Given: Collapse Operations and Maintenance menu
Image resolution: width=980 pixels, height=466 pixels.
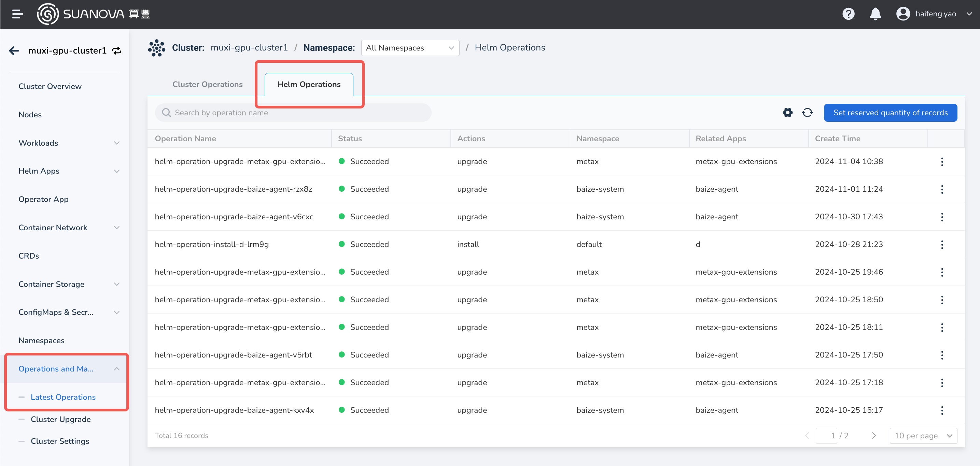Looking at the screenshot, I should 69,369.
